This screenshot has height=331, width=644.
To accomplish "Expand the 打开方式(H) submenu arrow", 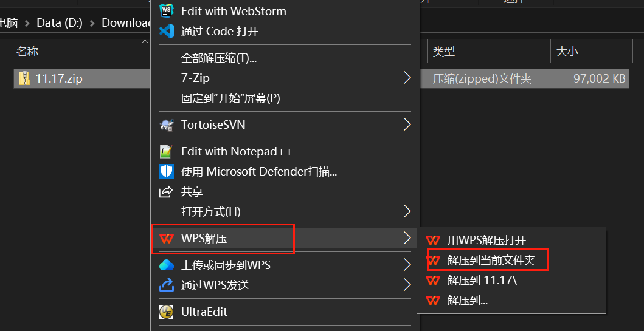I will (407, 211).
